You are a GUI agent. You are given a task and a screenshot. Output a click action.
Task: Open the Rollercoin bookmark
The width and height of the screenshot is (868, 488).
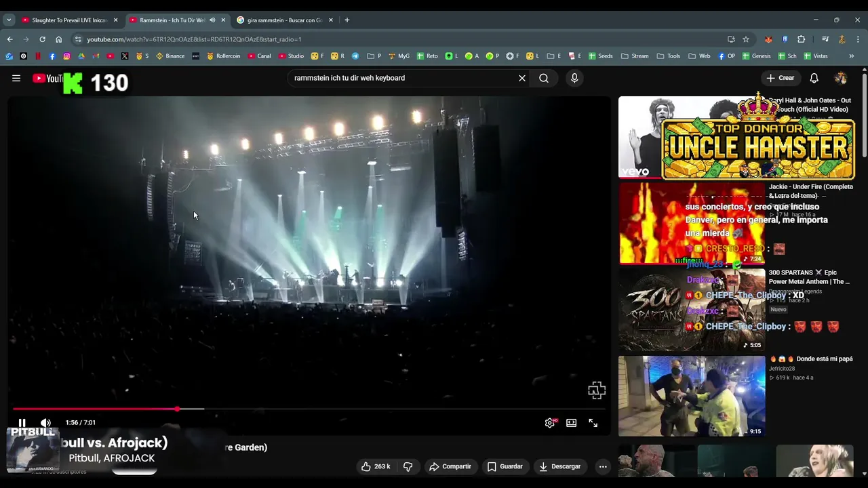(223, 56)
